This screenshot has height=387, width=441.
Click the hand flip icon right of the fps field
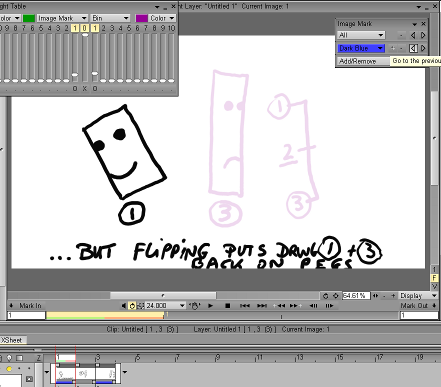[194, 305]
